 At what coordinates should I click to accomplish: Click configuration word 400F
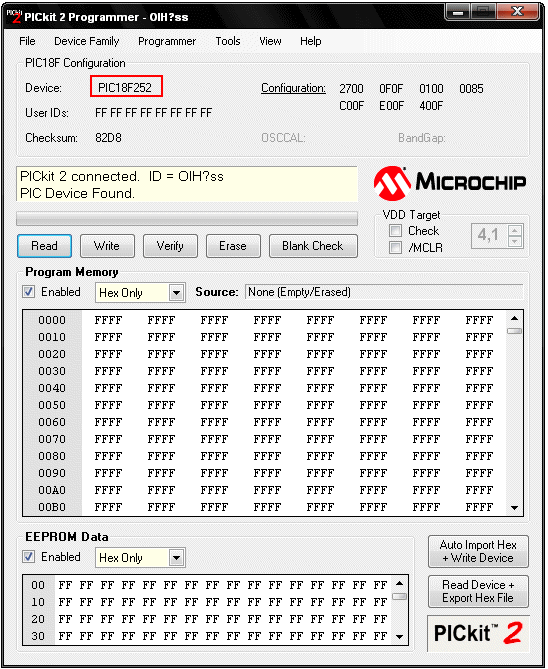click(x=431, y=106)
